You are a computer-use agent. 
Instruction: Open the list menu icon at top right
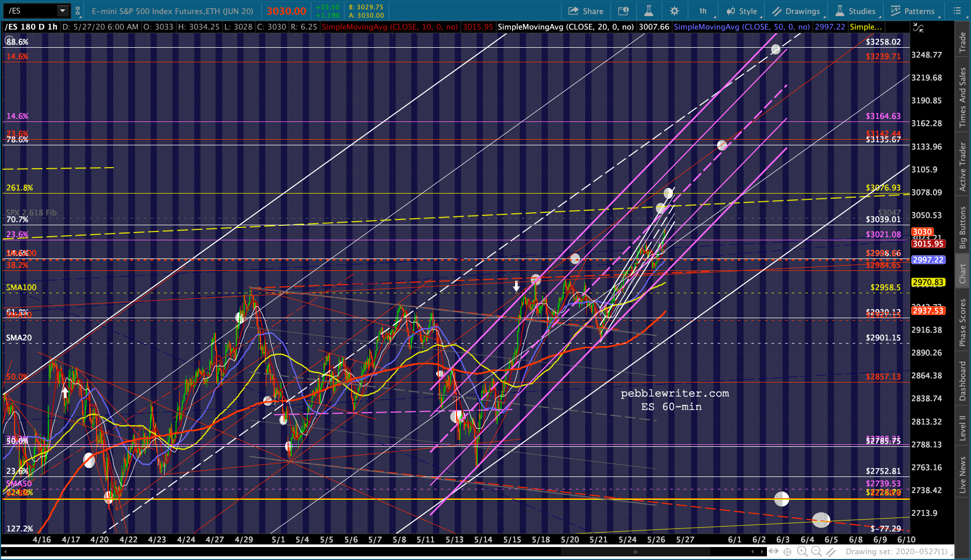click(x=957, y=11)
